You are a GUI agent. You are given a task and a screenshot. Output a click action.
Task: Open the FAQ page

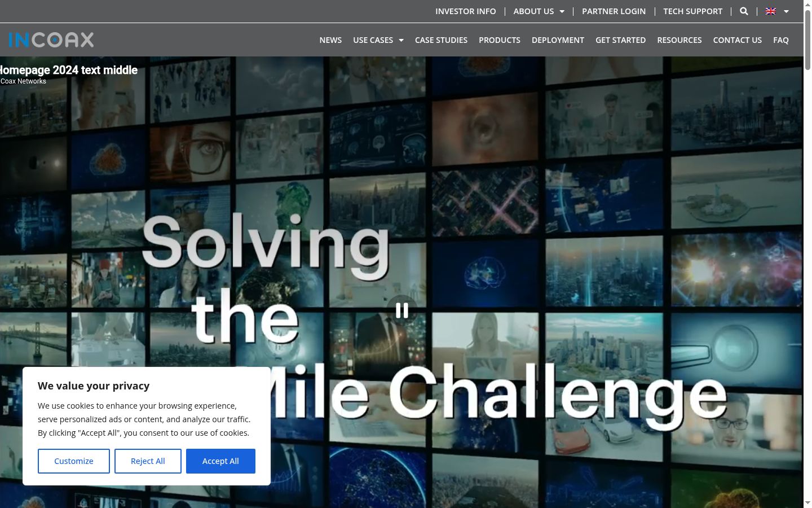pos(781,40)
